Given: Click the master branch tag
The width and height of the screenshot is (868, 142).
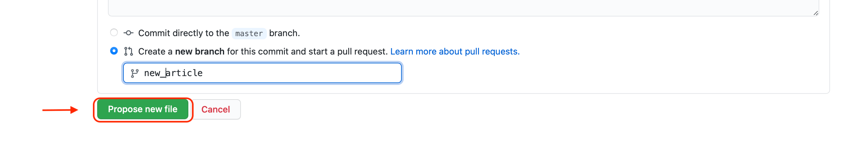Looking at the screenshot, I should (249, 33).
